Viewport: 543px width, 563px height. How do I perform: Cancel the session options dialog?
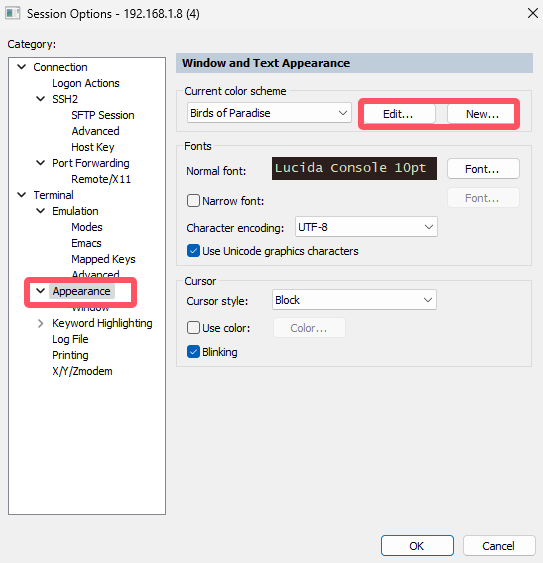499,545
